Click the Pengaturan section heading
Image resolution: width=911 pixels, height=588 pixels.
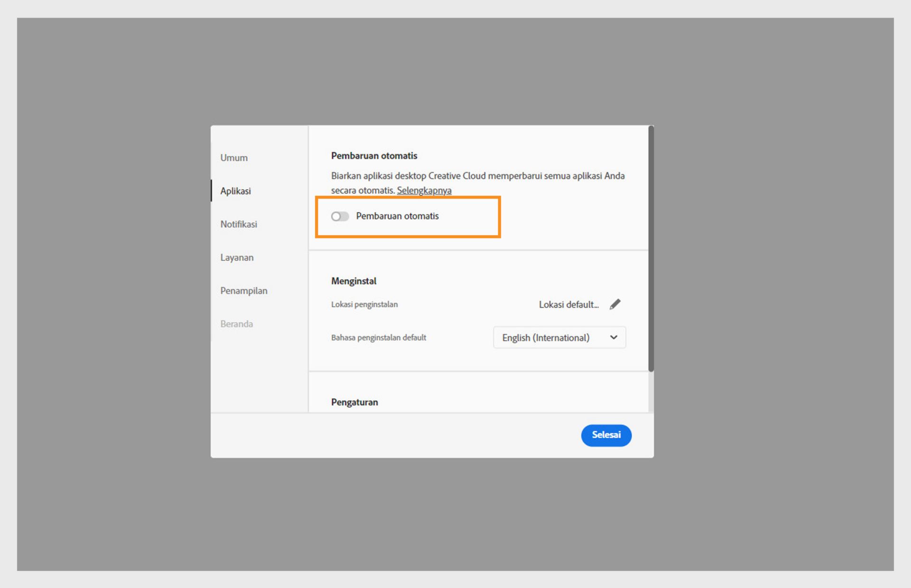(354, 402)
